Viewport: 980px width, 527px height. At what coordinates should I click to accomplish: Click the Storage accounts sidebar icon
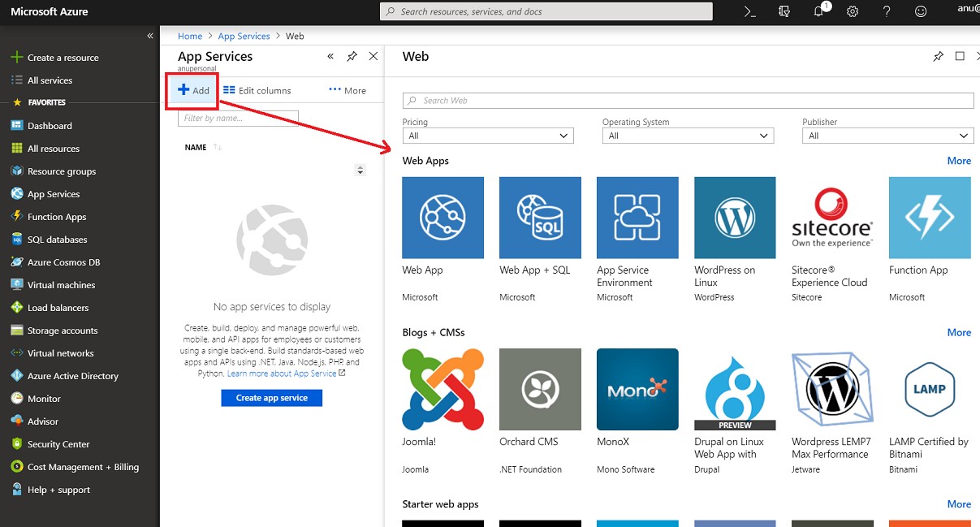pos(17,330)
